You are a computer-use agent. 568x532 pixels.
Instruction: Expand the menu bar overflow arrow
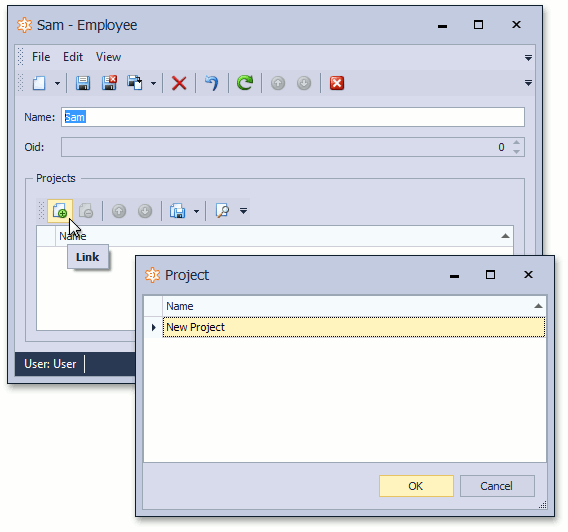[528, 58]
